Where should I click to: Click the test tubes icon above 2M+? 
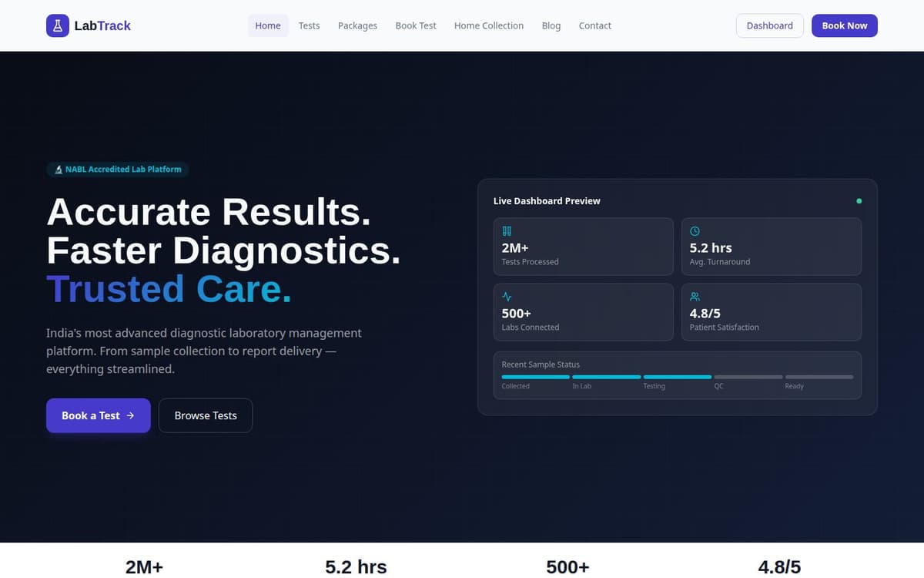click(x=507, y=231)
